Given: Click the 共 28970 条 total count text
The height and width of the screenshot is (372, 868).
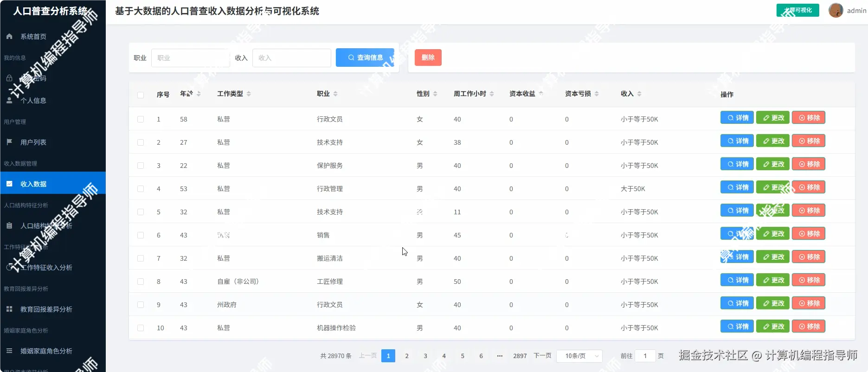Looking at the screenshot, I should pyautogui.click(x=336, y=356).
